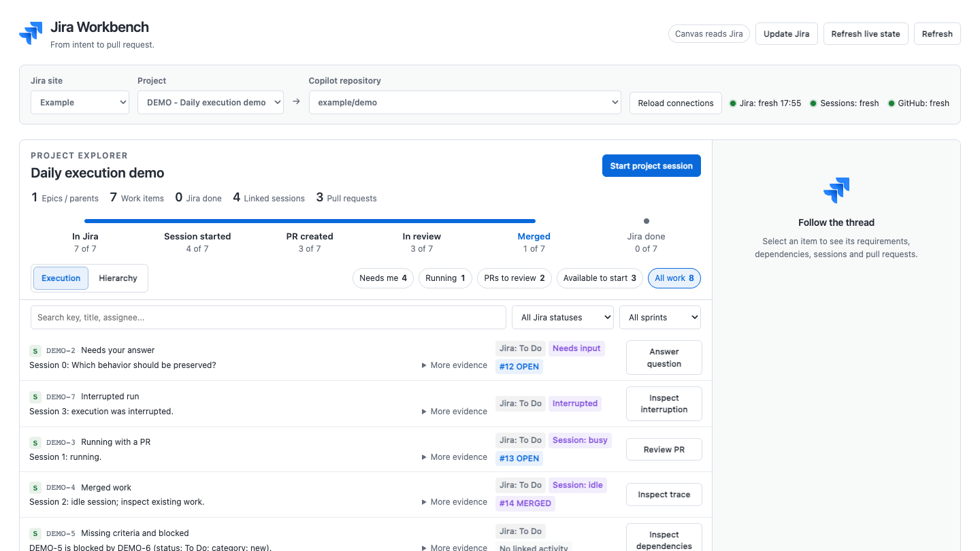Image resolution: width=980 pixels, height=551 pixels.
Task: Filter by Running 1
Action: pos(446,278)
